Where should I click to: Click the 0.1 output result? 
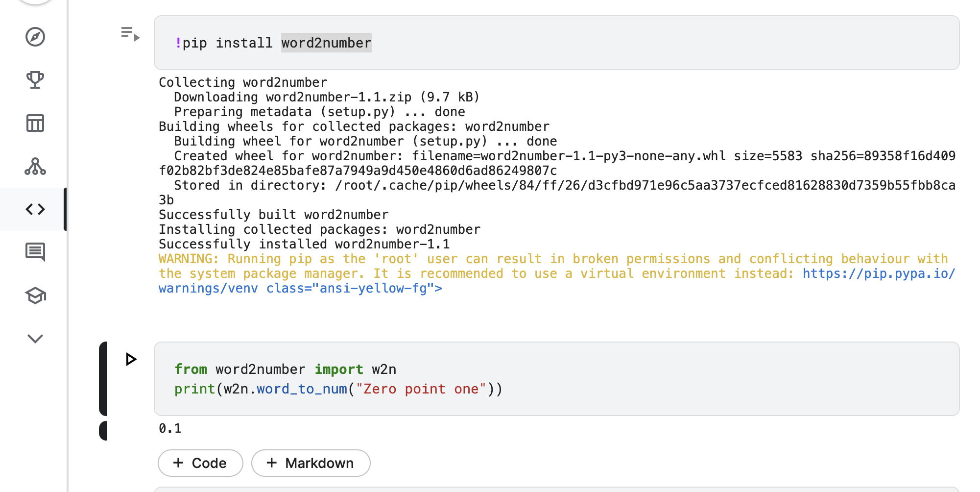[x=170, y=429]
